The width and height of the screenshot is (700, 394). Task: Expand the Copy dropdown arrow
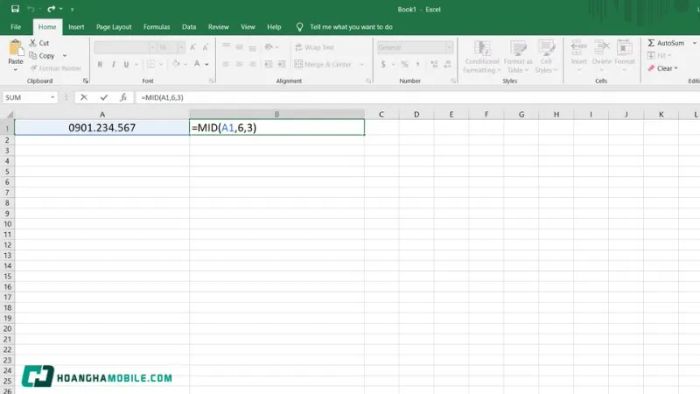65,56
